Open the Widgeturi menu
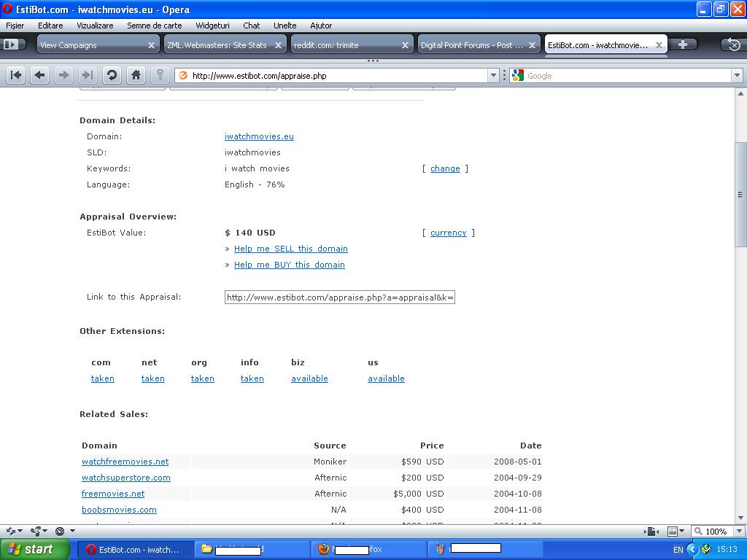This screenshot has height=560, width=747. [212, 26]
